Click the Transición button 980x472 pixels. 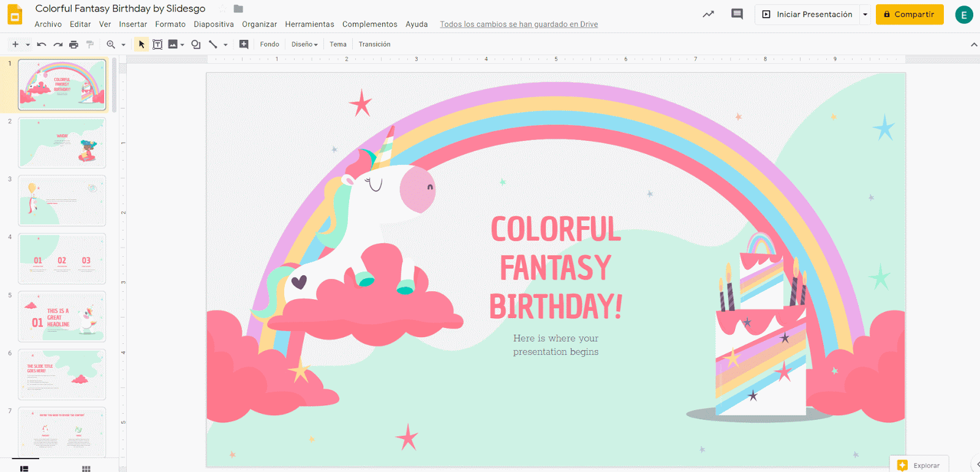tap(374, 44)
